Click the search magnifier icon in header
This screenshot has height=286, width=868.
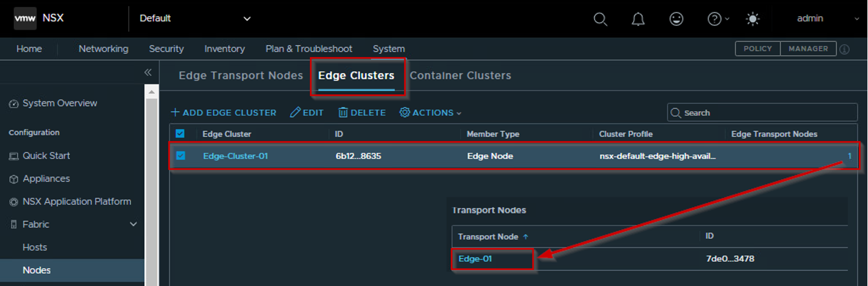coord(600,19)
